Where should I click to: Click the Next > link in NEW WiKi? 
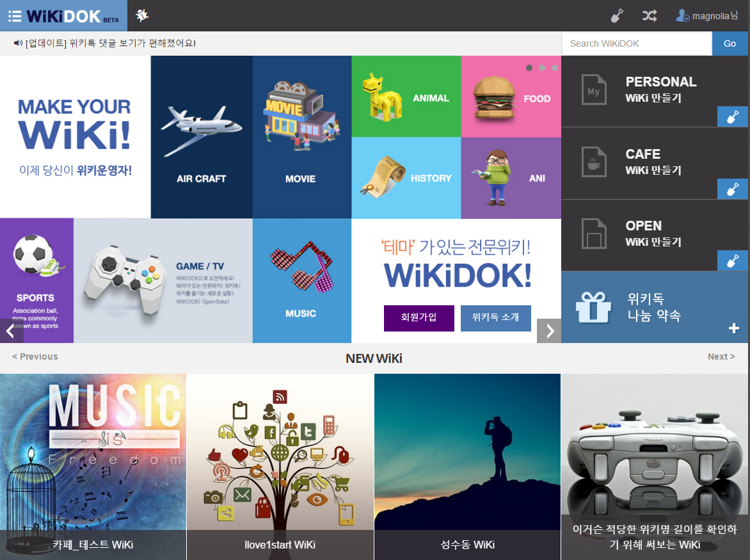721,356
